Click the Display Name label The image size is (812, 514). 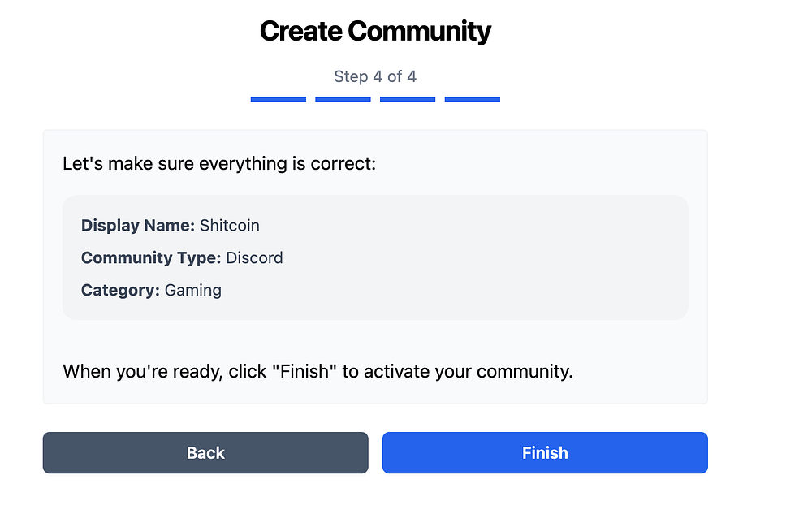tap(137, 225)
